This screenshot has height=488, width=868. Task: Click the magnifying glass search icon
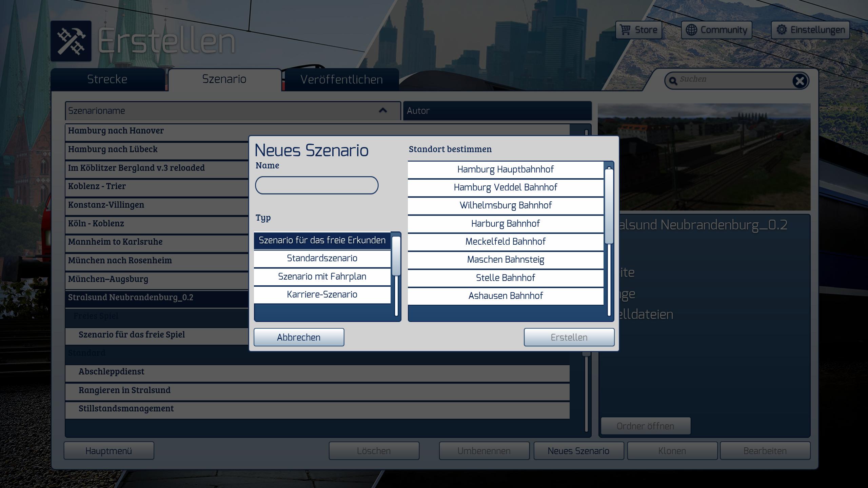[x=673, y=81]
